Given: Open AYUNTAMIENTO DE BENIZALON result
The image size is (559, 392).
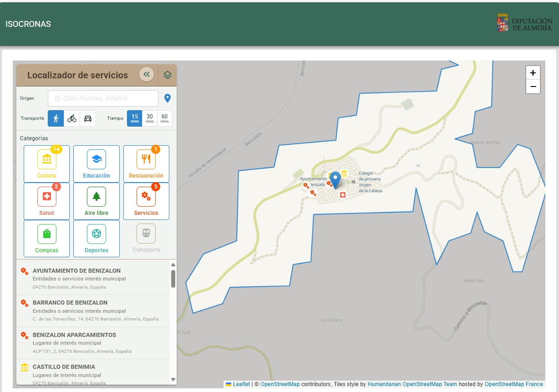Looking at the screenshot, I should pos(93,279).
